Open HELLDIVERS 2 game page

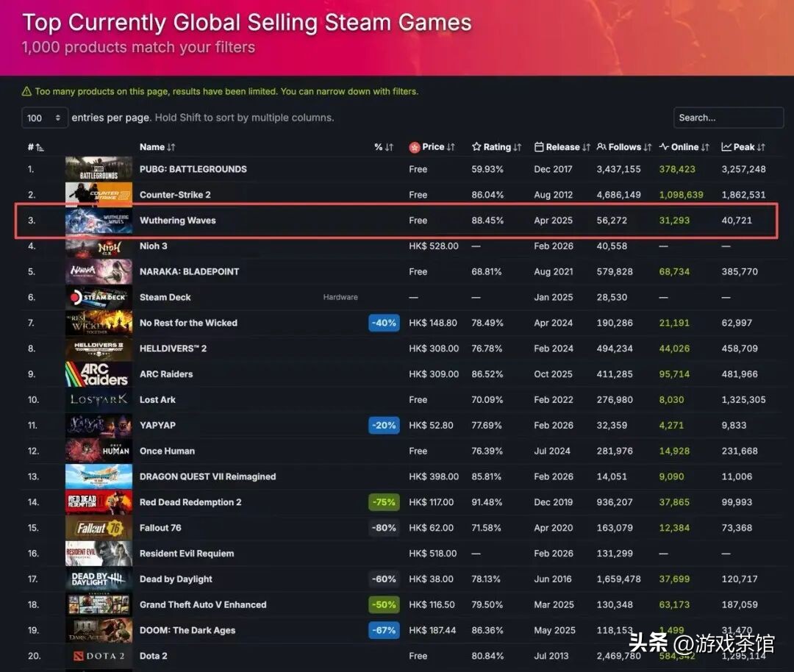(x=173, y=348)
